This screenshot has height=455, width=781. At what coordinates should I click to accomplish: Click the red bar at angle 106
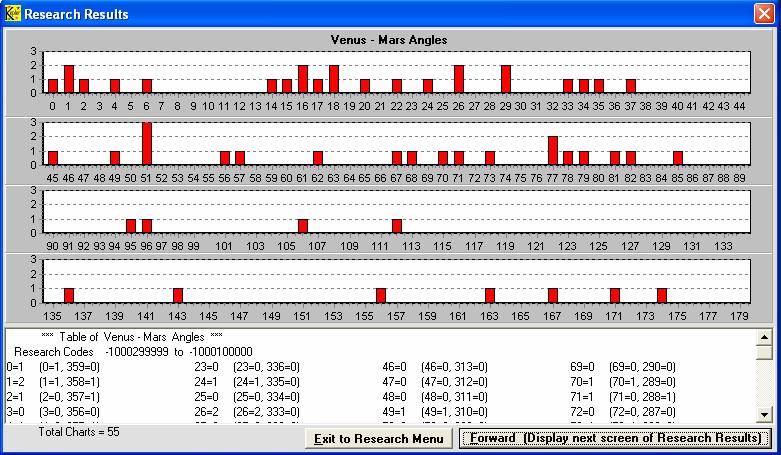pos(303,226)
